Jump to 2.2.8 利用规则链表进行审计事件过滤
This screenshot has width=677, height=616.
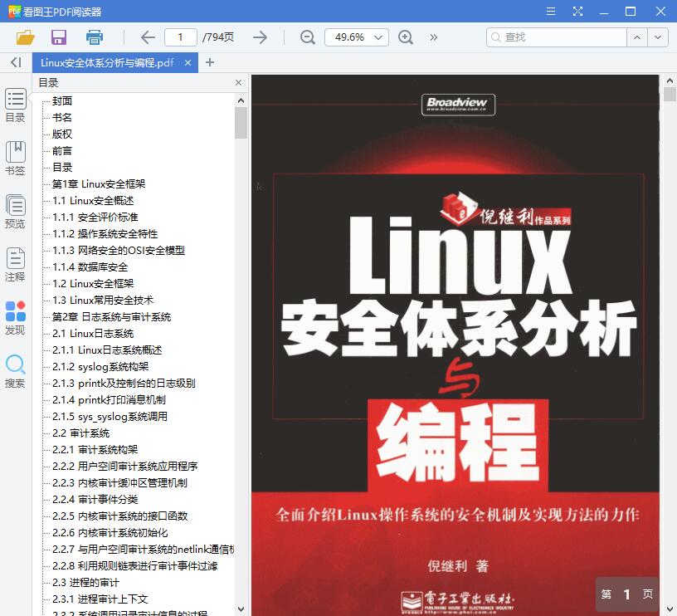(x=135, y=566)
